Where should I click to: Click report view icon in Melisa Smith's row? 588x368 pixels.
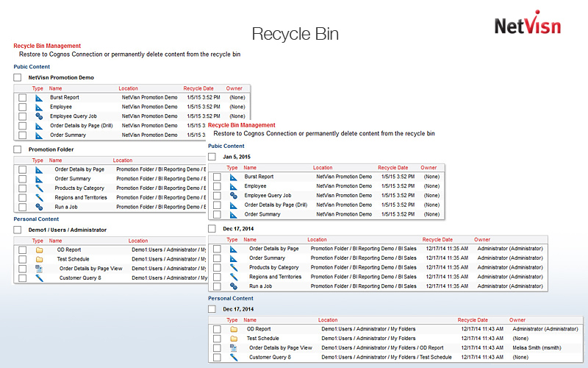[x=233, y=347]
